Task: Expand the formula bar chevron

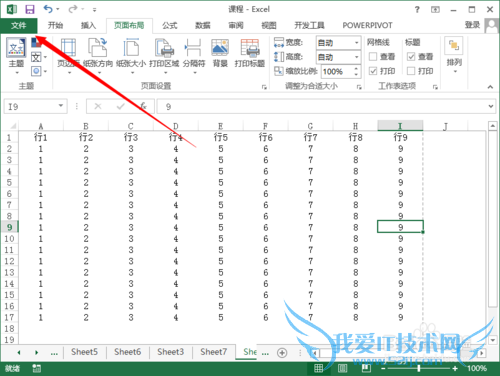Action: tap(491, 106)
